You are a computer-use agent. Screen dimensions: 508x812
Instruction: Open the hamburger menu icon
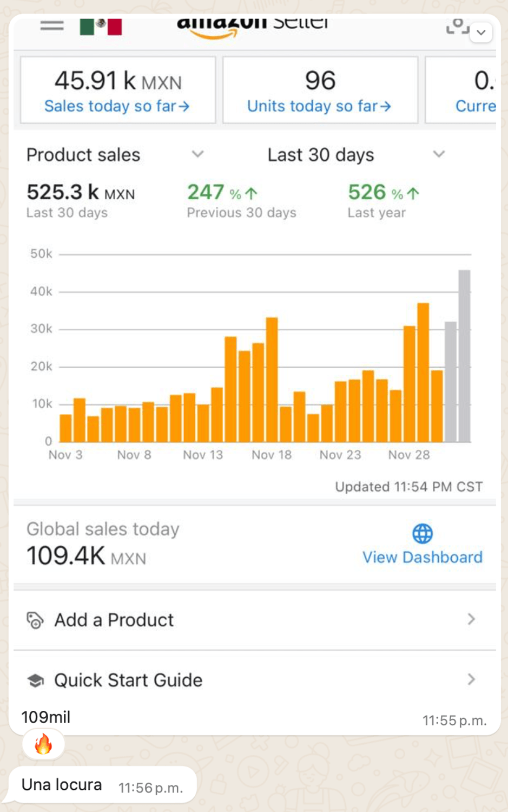click(x=52, y=25)
